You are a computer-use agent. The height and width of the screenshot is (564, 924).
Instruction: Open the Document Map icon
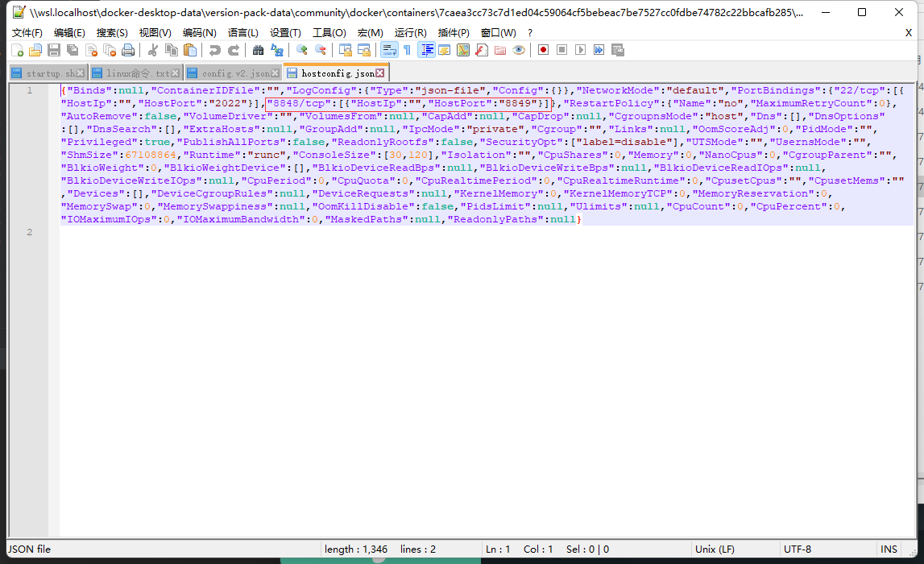point(463,50)
